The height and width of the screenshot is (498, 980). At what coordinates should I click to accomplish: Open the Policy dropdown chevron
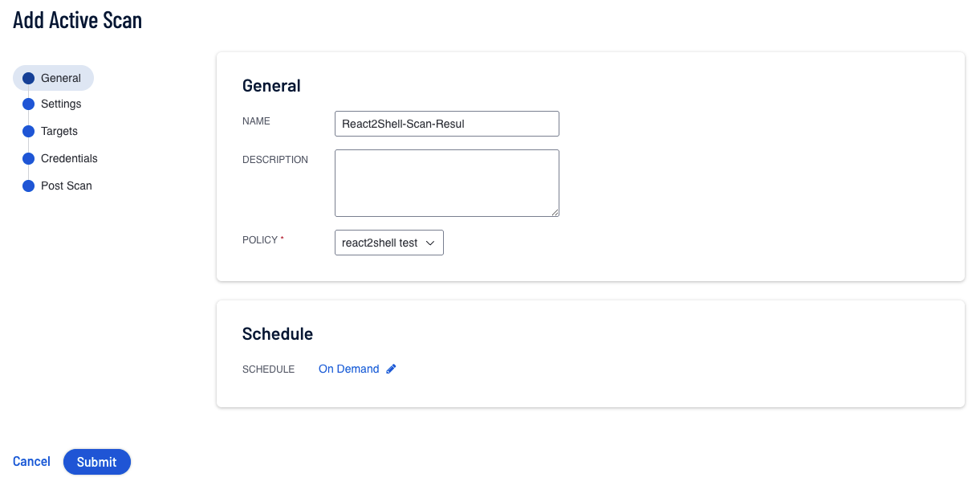pyautogui.click(x=429, y=243)
